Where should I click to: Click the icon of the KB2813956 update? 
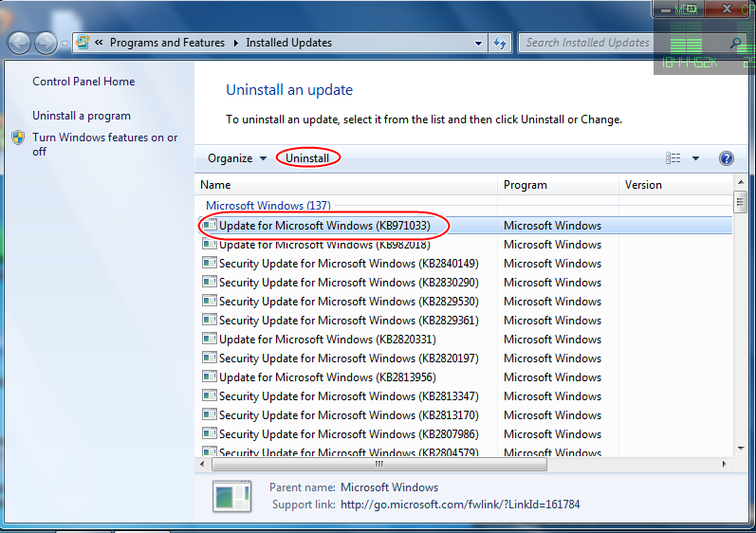(x=210, y=377)
